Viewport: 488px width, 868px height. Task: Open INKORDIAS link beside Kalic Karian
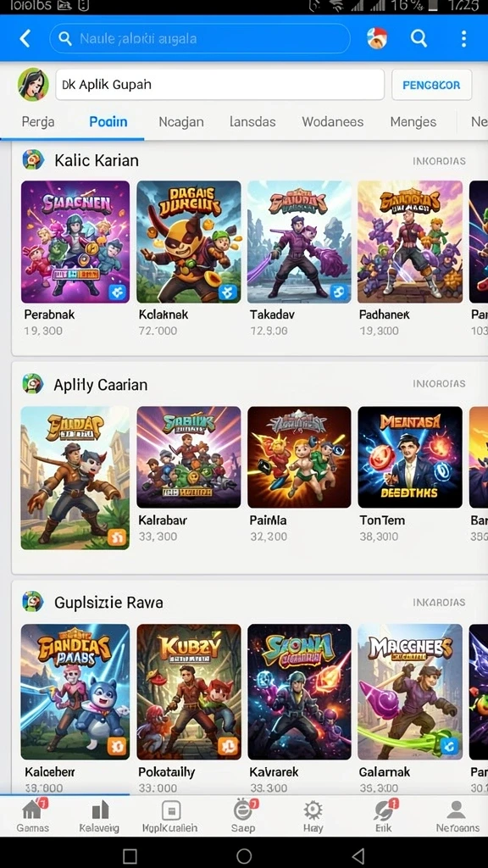440,161
